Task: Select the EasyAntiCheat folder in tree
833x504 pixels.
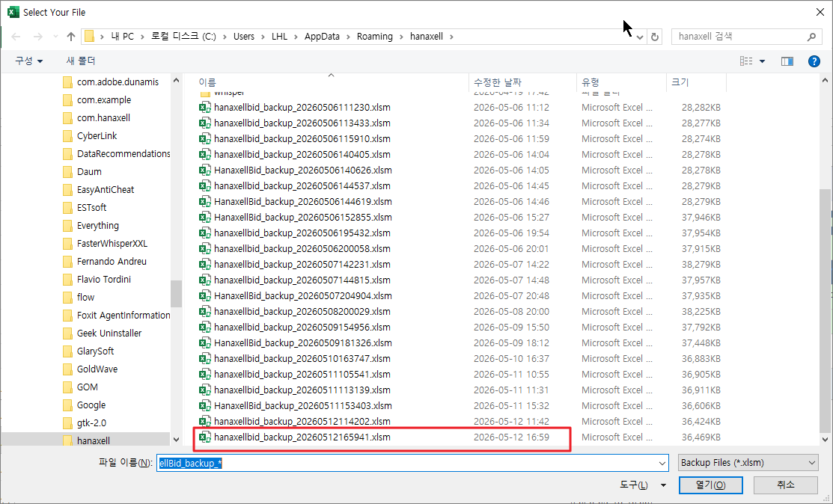Action: coord(106,189)
